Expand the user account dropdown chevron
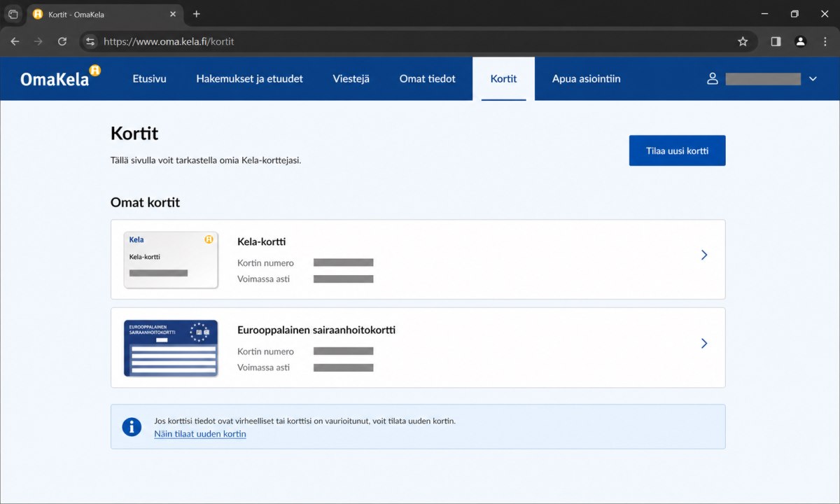This screenshot has width=840, height=504. pyautogui.click(x=813, y=79)
